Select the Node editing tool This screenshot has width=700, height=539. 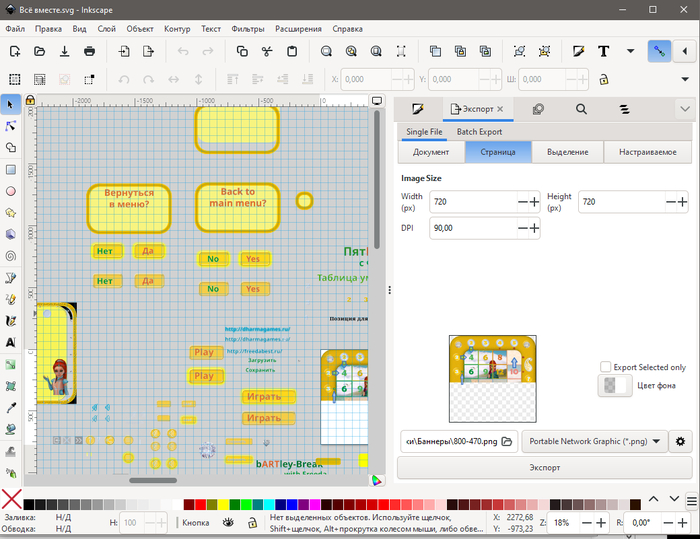[11, 126]
